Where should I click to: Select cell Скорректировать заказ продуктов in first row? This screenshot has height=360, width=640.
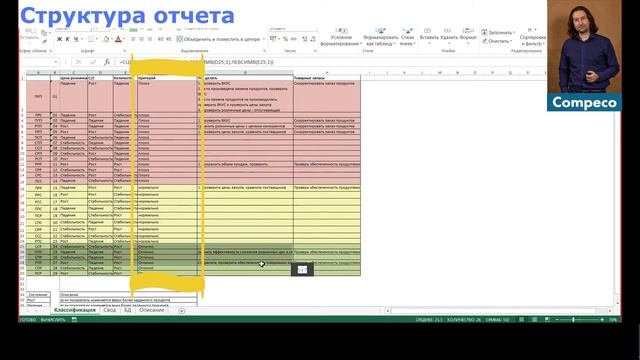pos(327,97)
